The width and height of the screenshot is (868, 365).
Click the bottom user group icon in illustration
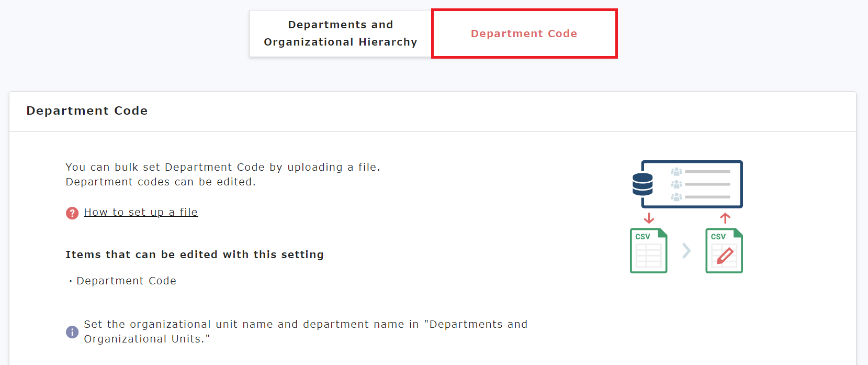(x=677, y=197)
